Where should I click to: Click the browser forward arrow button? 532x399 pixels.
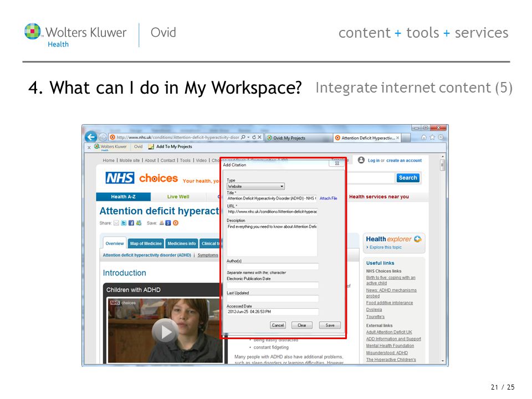click(x=103, y=137)
